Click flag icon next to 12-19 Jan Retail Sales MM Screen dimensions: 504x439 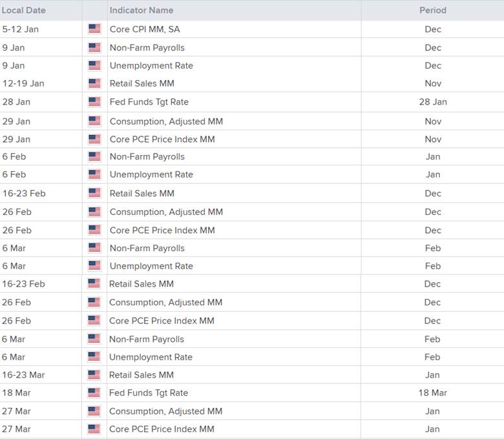point(94,83)
